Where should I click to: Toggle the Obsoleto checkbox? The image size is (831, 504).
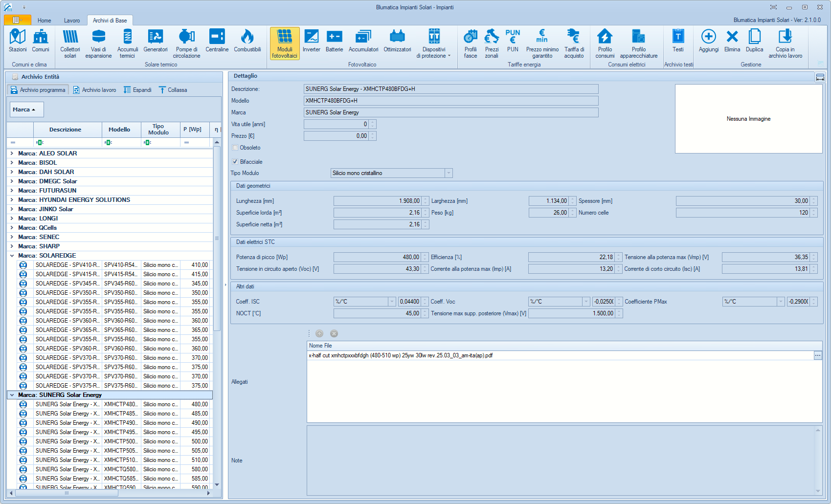pyautogui.click(x=235, y=148)
